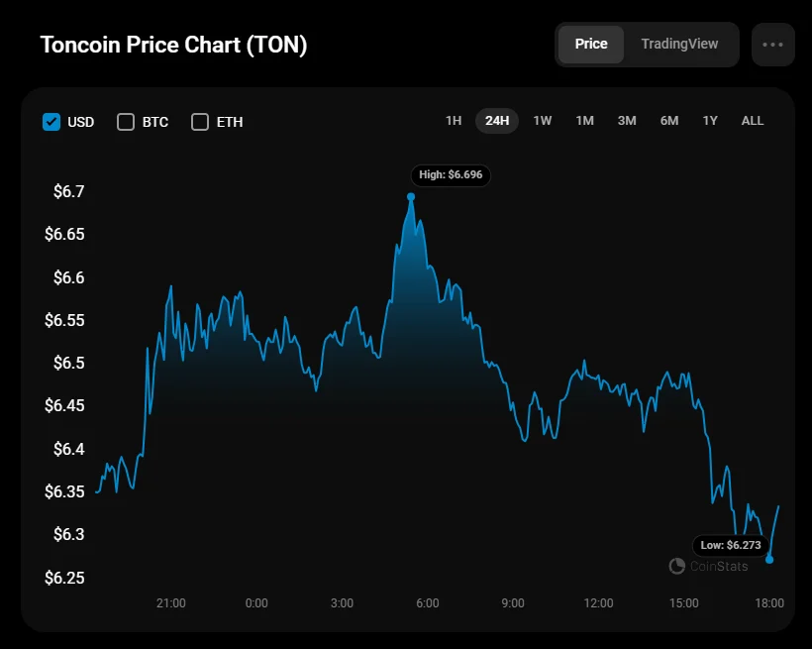Open the three-dots more options menu
The width and height of the screenshot is (812, 649).
(772, 45)
